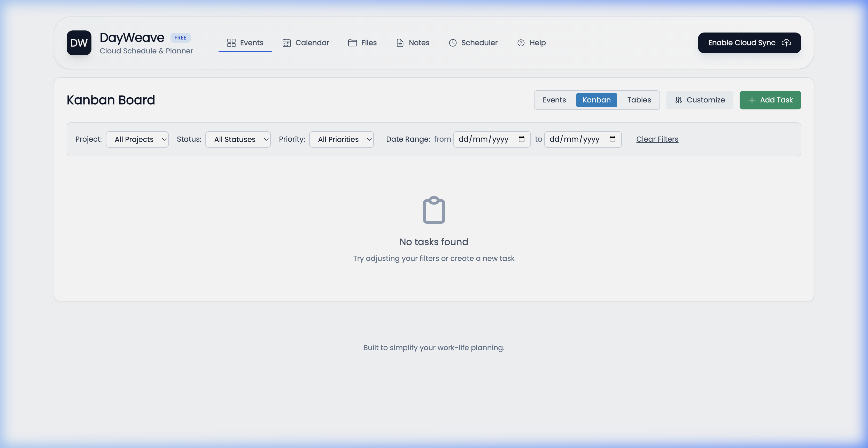
Task: Click Enable Cloud Sync
Action: tap(749, 43)
